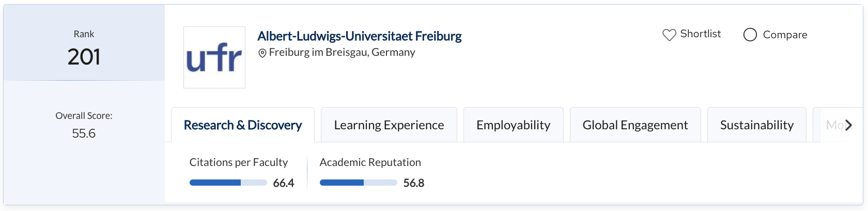Open Albert-Ludwigs-Universitaet Freiburg link
The image size is (868, 211).
pyautogui.click(x=360, y=36)
